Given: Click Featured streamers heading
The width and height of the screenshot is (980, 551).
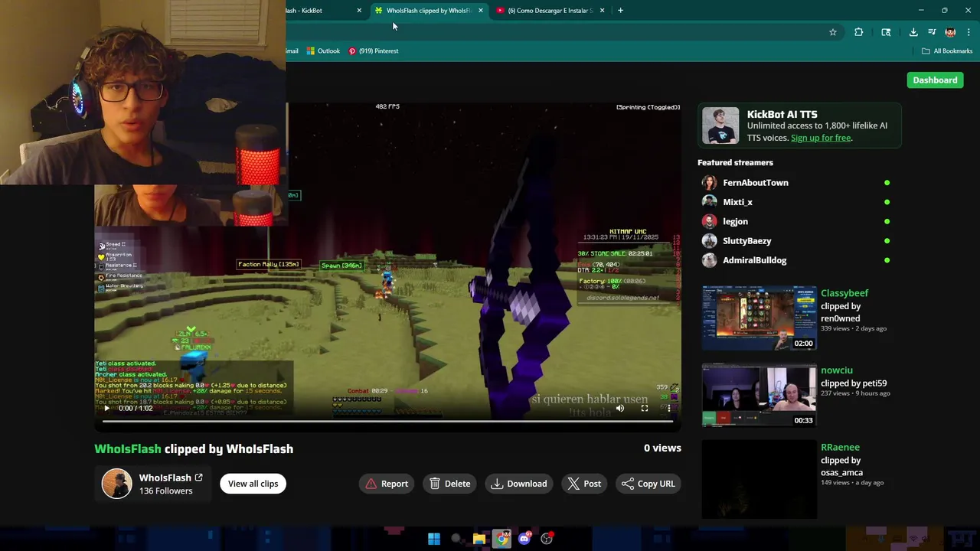Looking at the screenshot, I should pyautogui.click(x=735, y=163).
